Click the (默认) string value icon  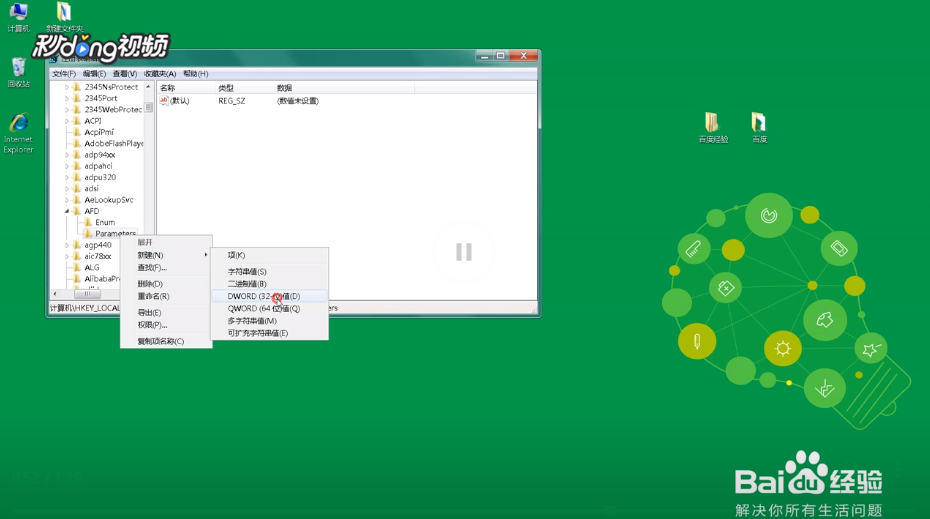point(164,101)
